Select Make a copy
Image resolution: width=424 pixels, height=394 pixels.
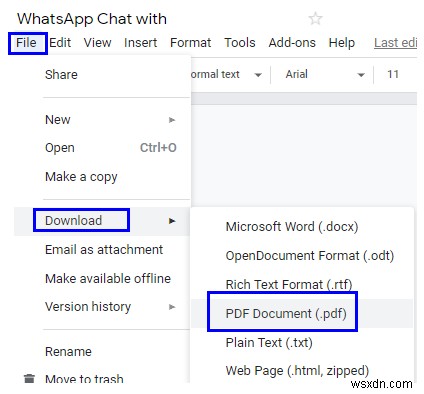point(102,176)
